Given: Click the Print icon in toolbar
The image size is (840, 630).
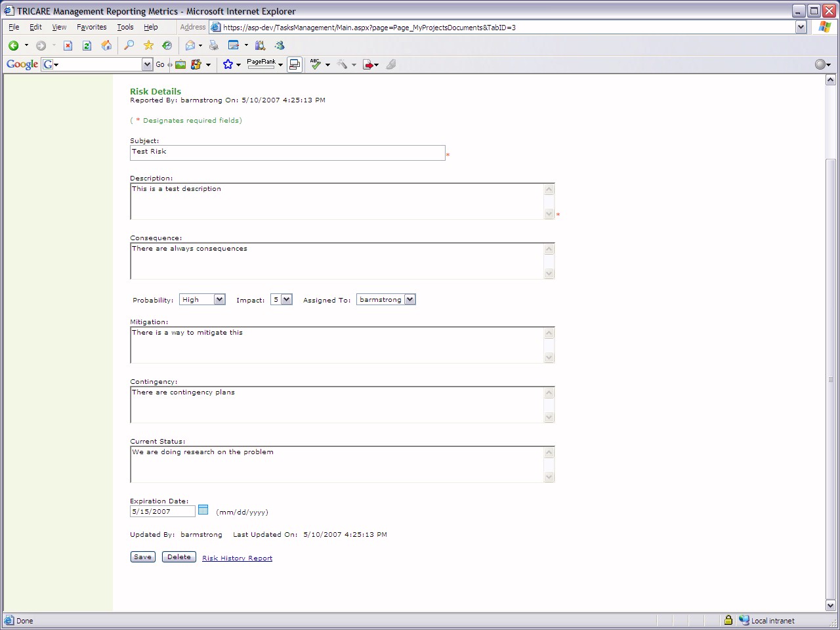Looking at the screenshot, I should click(213, 45).
